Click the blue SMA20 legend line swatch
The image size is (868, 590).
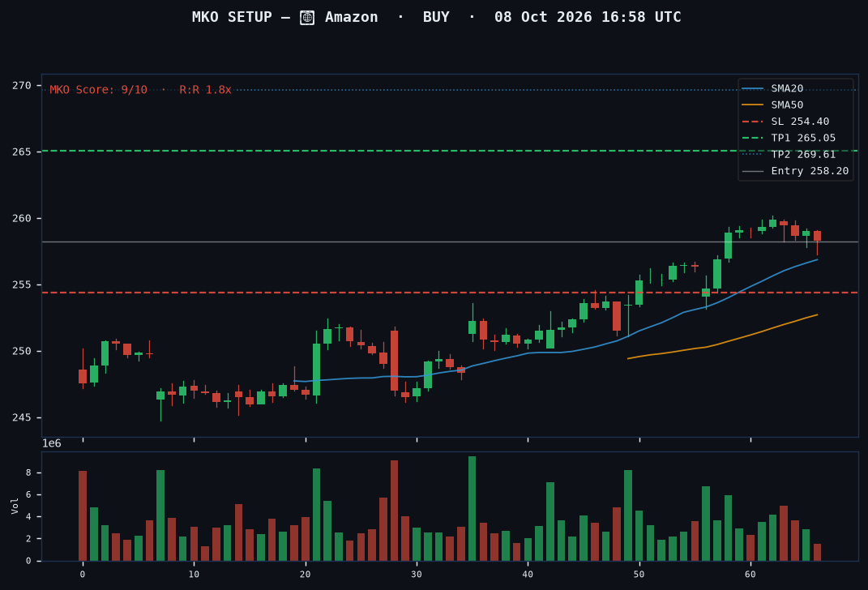[x=752, y=88]
